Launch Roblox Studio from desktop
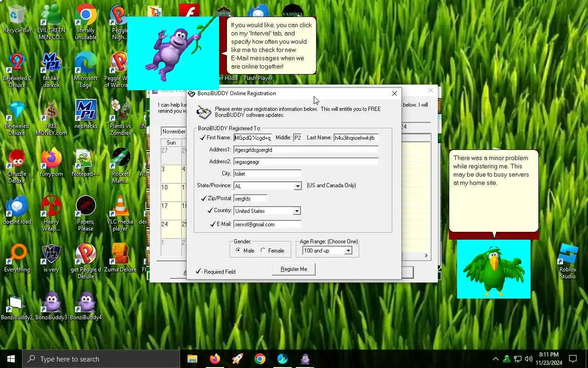Viewport: 588px width, 368px height. pyautogui.click(x=567, y=261)
